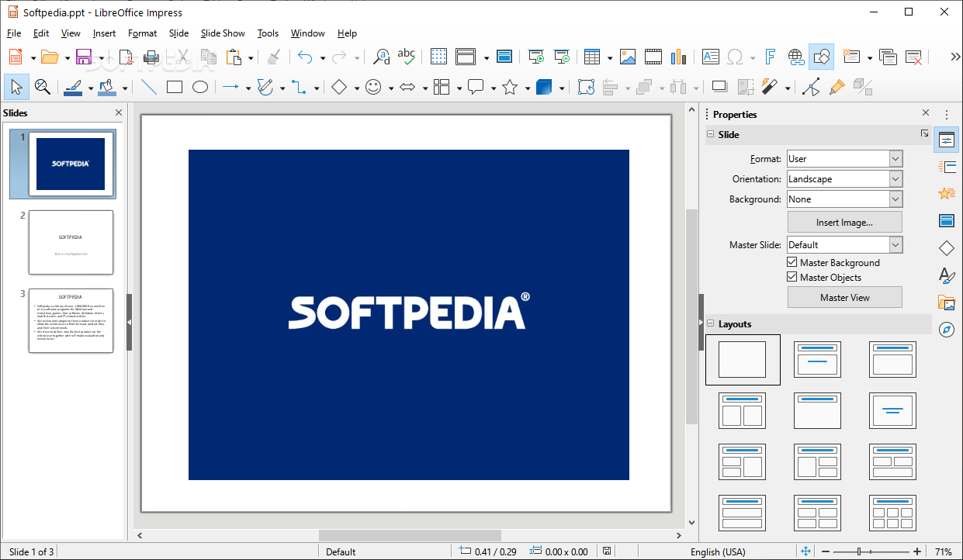Choose the Blank Slide layout thumbnail
This screenshot has height=560, width=963.
point(743,360)
